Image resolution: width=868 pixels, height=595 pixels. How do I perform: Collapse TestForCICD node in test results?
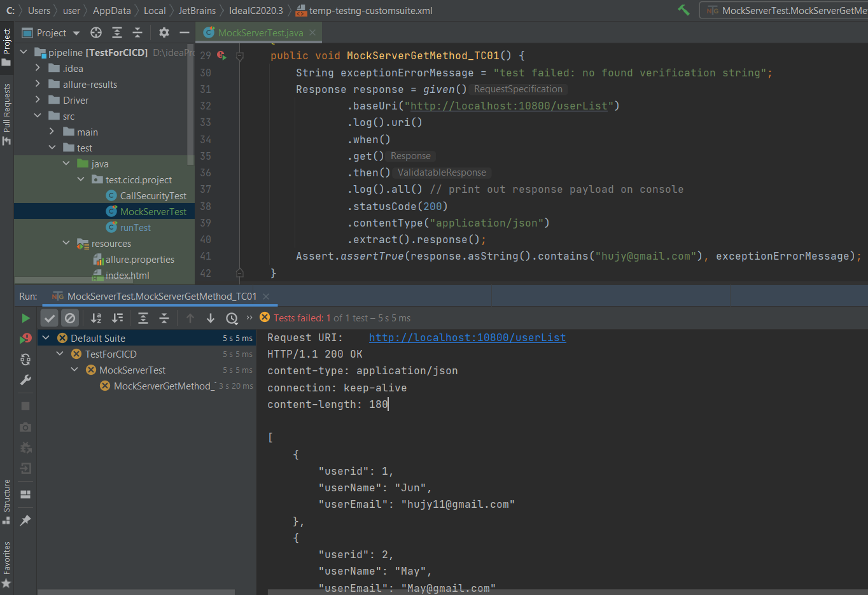point(60,354)
